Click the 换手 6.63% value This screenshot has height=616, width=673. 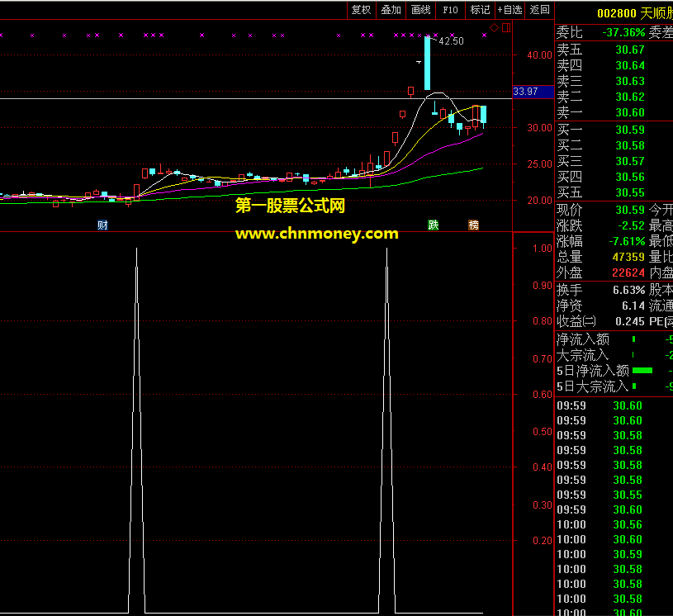point(628,290)
